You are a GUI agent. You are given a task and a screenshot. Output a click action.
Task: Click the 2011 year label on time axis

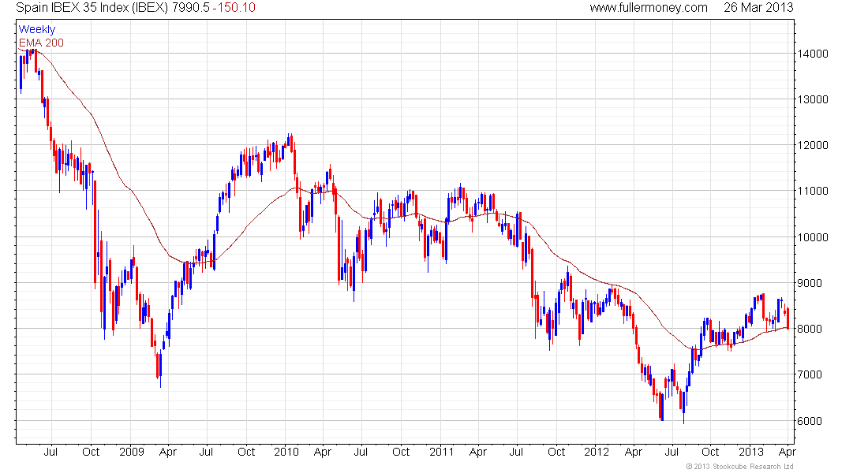pos(442,452)
